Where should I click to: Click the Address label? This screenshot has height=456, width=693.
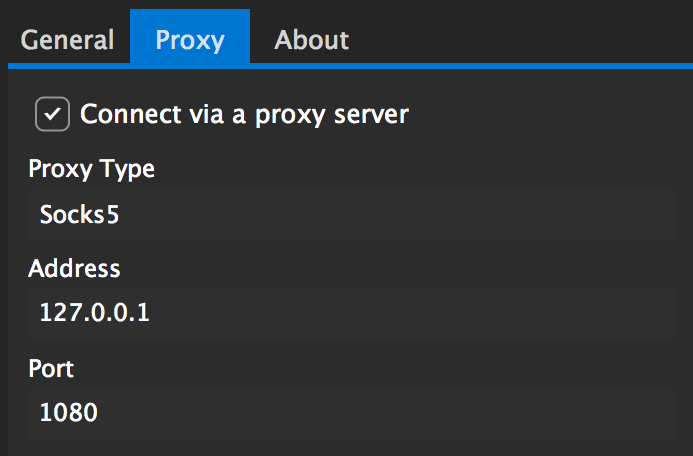(74, 268)
